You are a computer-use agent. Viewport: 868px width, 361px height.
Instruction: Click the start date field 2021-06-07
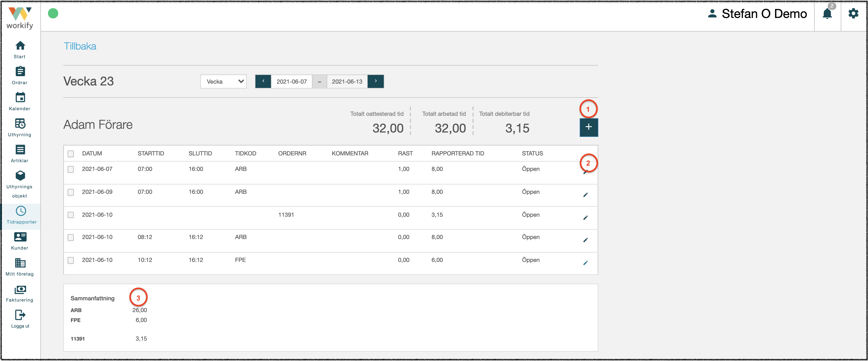[x=292, y=81]
